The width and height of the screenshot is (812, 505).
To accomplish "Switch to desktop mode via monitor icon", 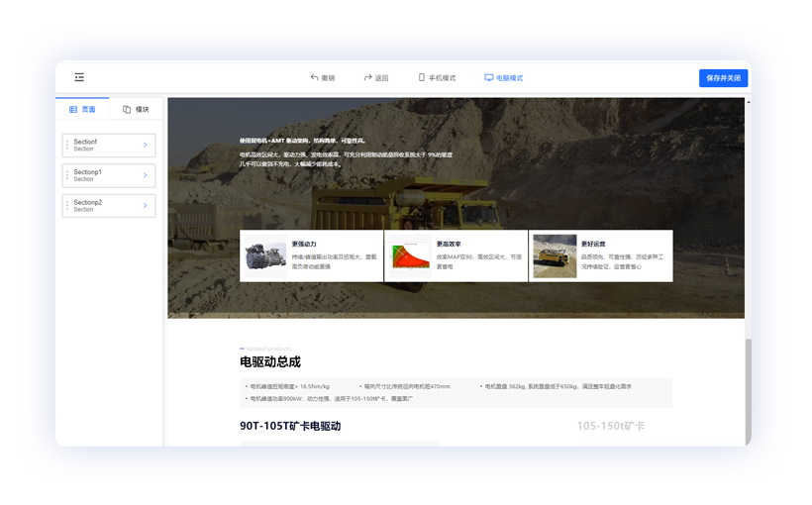I will (x=489, y=77).
